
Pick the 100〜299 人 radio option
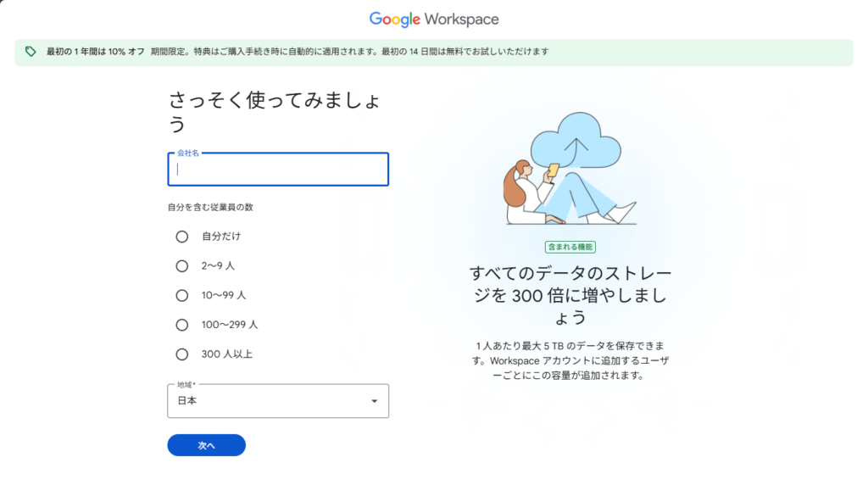click(181, 325)
